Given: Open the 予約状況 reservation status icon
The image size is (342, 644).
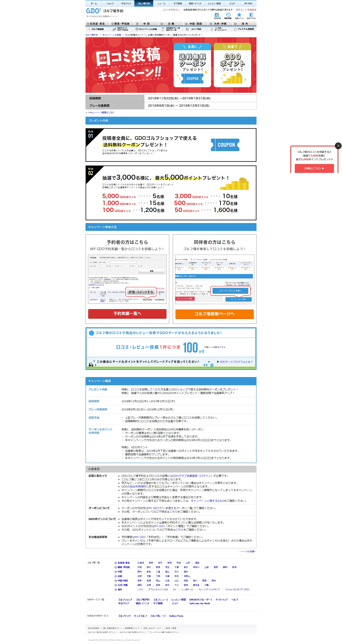Looking at the screenshot, I should (217, 15).
